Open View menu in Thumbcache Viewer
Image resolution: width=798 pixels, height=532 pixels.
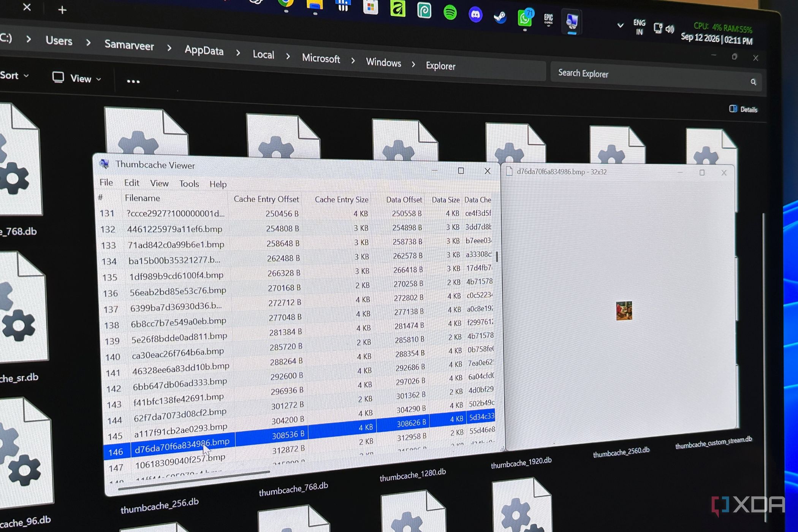(159, 183)
